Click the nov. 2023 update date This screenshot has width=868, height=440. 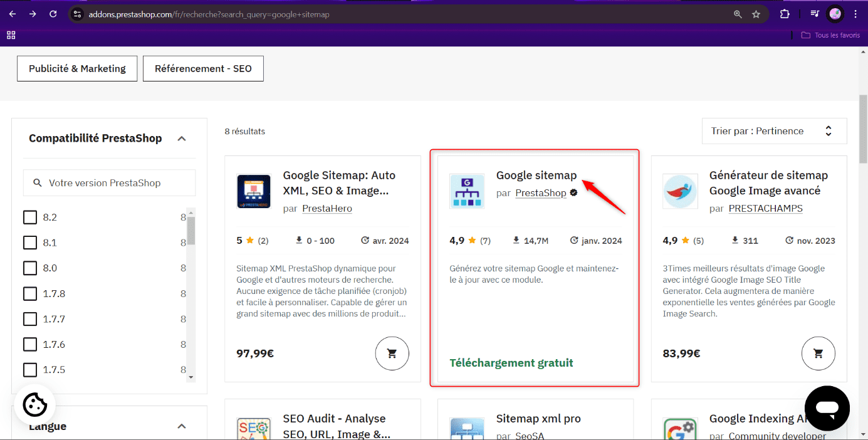click(810, 241)
